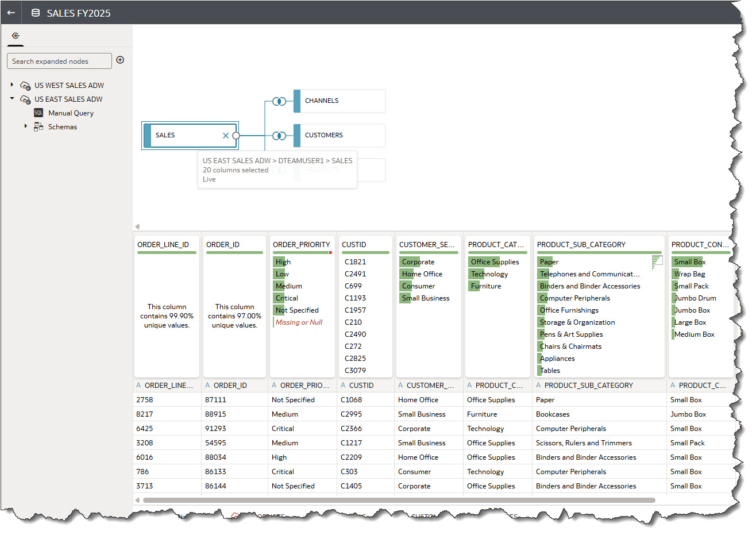Screen dimensions: 756x535
Task: Collapse the preview pane with left arrow
Action: tap(137, 226)
